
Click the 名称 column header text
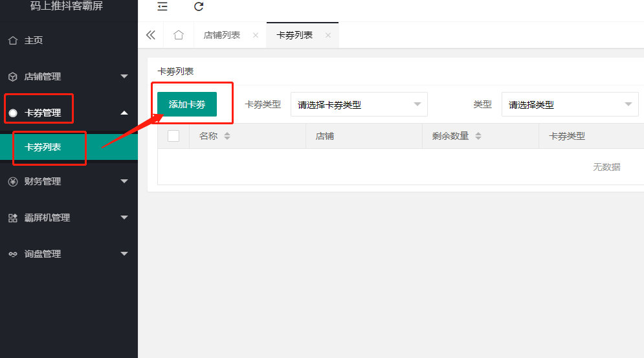(x=208, y=136)
